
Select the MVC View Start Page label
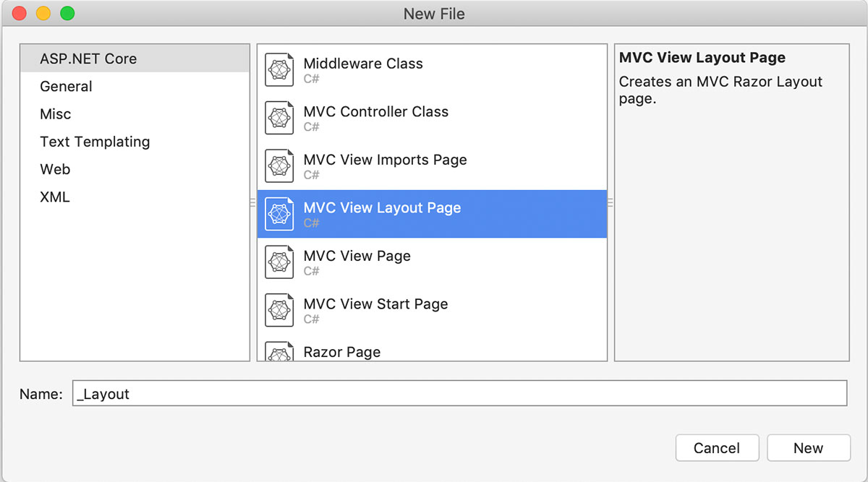point(375,304)
